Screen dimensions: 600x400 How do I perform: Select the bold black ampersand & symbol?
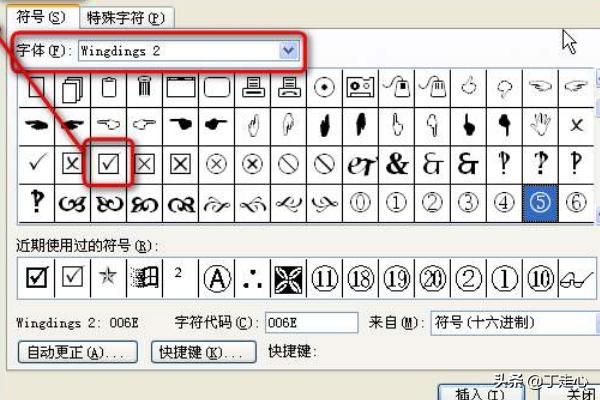pos(397,163)
